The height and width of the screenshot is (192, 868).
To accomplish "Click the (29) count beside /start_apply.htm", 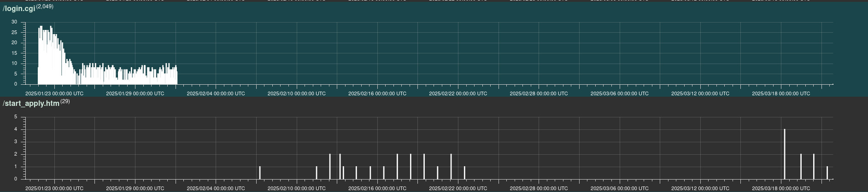I will (65, 101).
